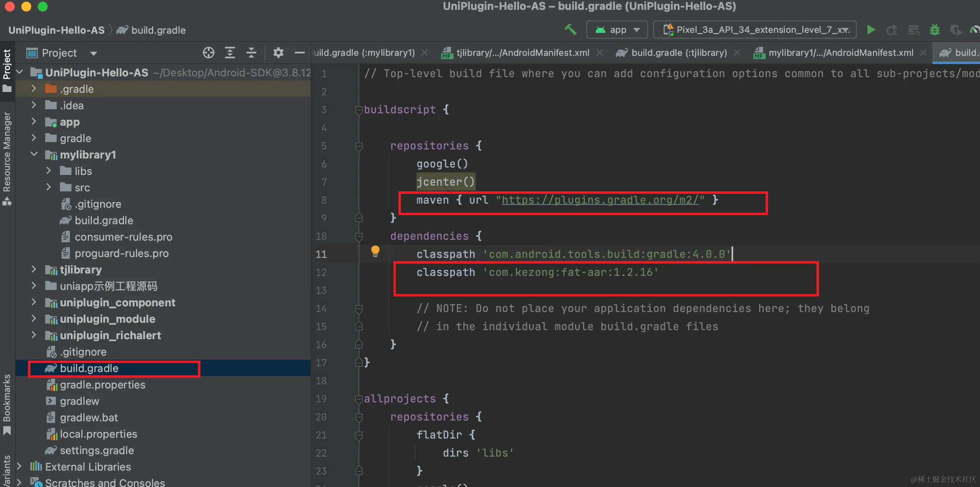The image size is (980, 487).
Task: Open Project panel gear options
Action: pyautogui.click(x=278, y=53)
